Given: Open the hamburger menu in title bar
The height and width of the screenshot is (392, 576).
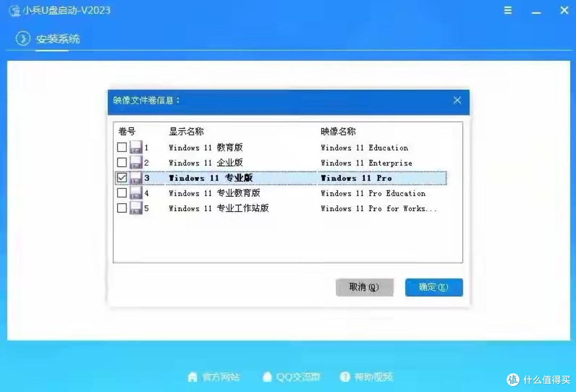Looking at the screenshot, I should pyautogui.click(x=508, y=10).
